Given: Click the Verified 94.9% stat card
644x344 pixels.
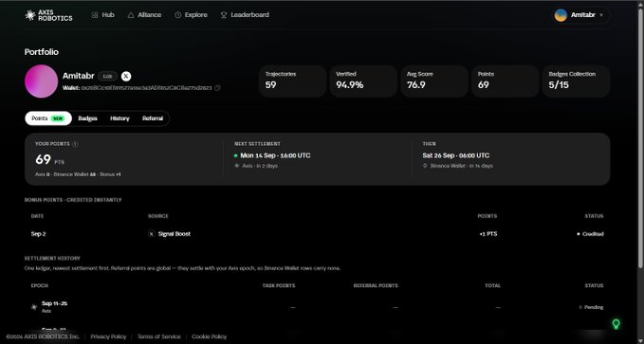Looking at the screenshot, I should [363, 81].
